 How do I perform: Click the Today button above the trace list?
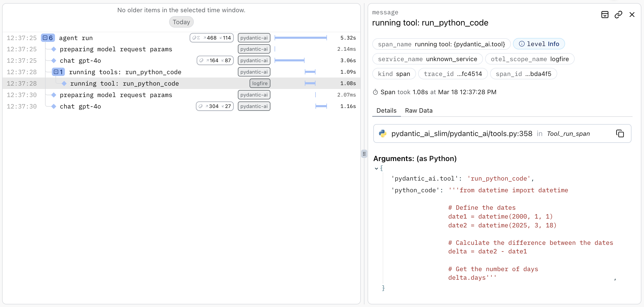coord(181,22)
